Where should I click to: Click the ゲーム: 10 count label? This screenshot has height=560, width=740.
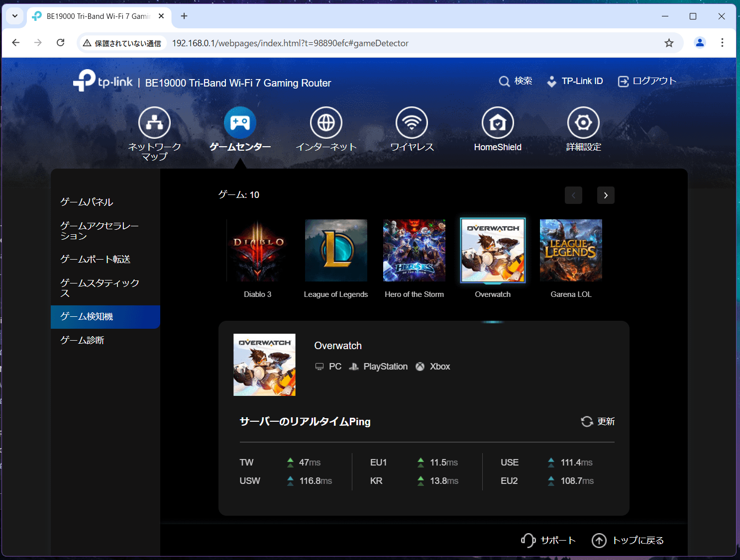click(239, 195)
